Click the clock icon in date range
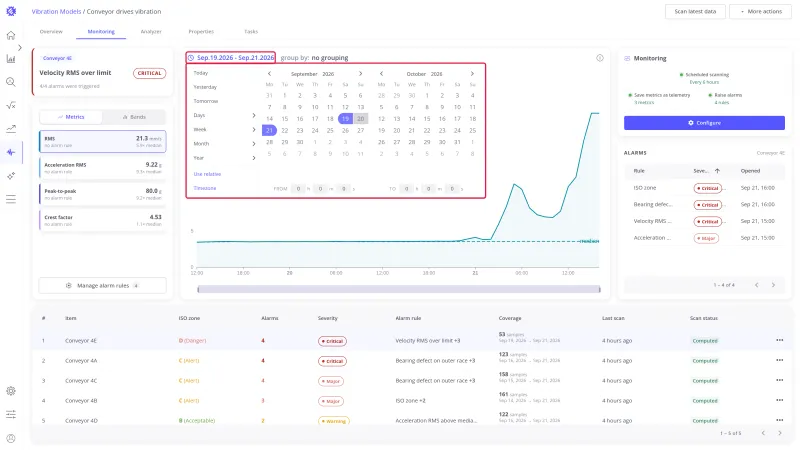Screen dimensions: 800x450 coord(191,58)
